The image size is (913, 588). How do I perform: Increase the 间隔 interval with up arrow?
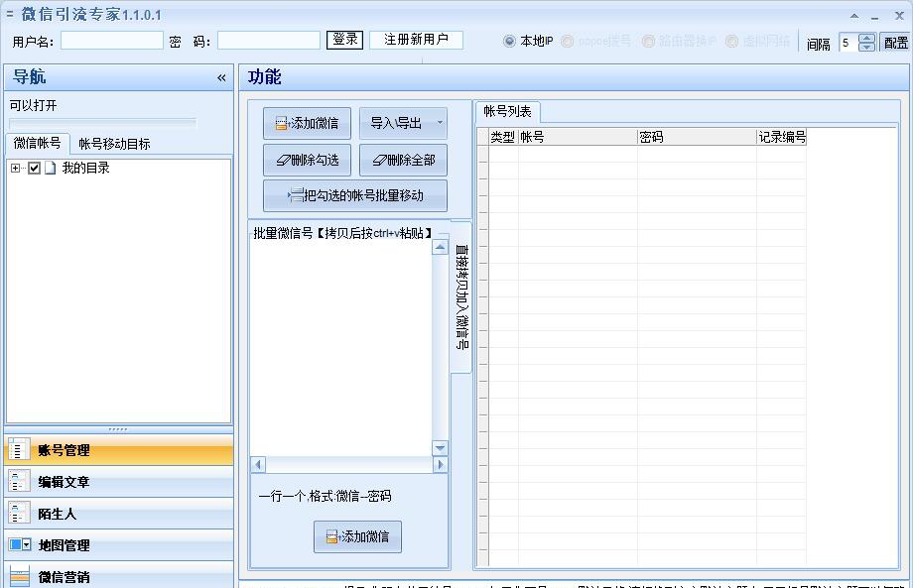click(865, 38)
